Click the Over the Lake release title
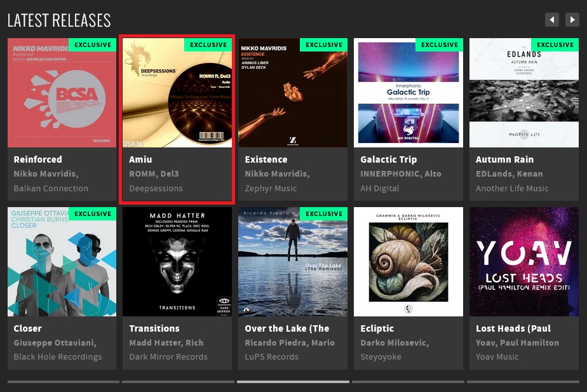Viewport: 587px width, 392px height. coord(287,328)
